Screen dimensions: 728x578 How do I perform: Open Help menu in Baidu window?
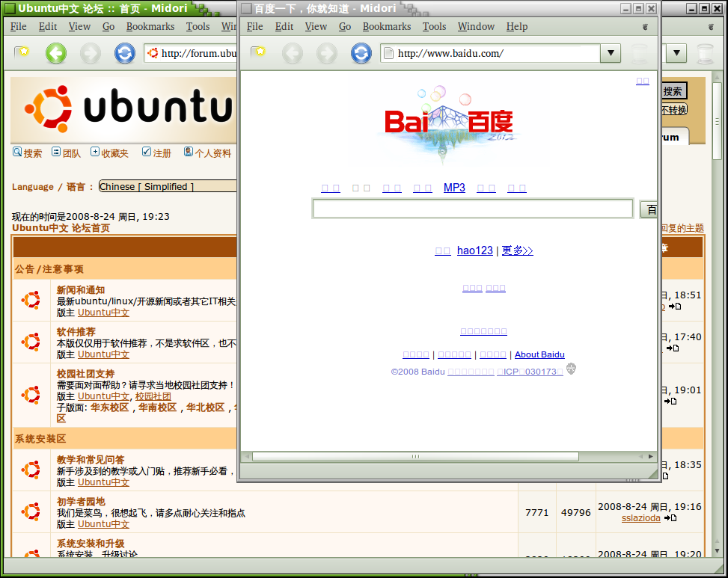click(x=517, y=27)
